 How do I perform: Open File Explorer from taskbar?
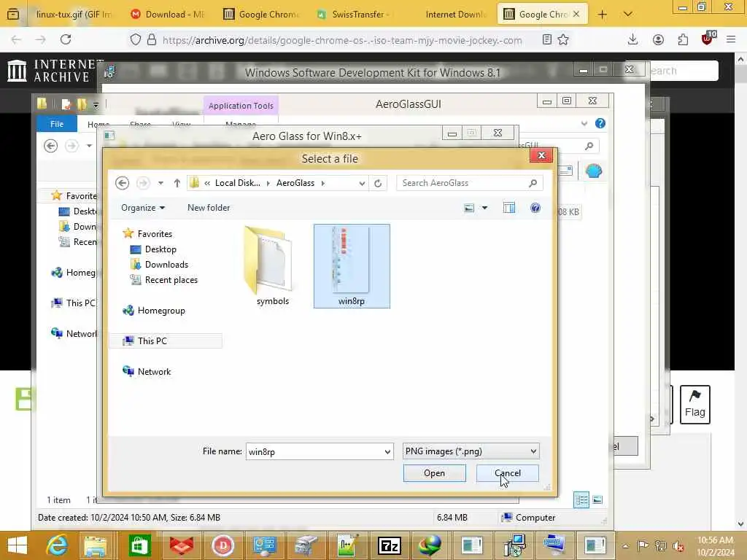pos(96,545)
